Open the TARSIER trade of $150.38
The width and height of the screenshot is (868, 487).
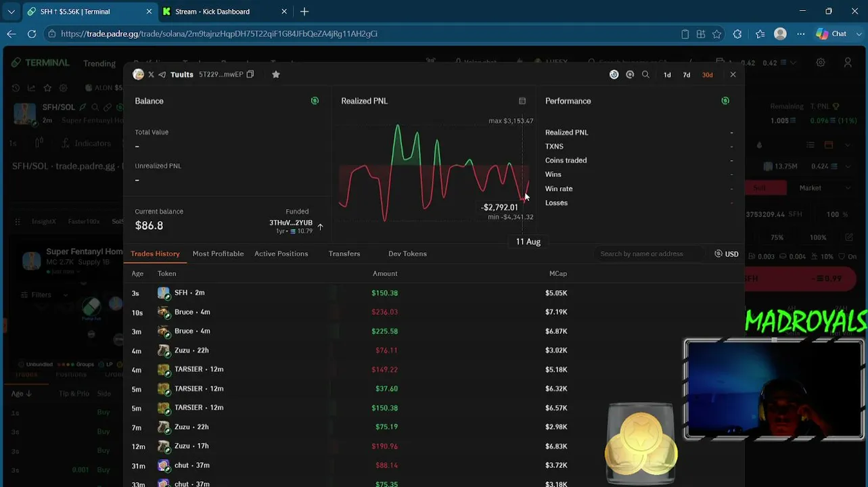[434, 408]
